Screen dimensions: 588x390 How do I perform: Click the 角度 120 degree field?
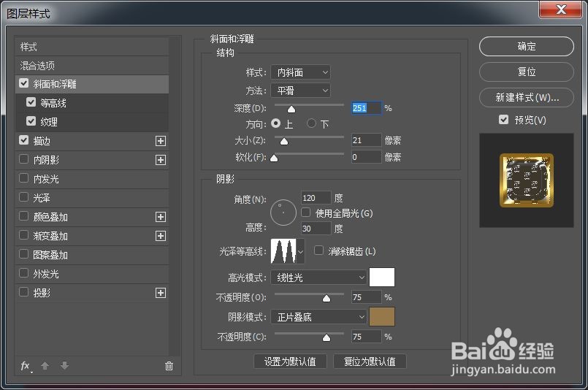click(x=316, y=198)
